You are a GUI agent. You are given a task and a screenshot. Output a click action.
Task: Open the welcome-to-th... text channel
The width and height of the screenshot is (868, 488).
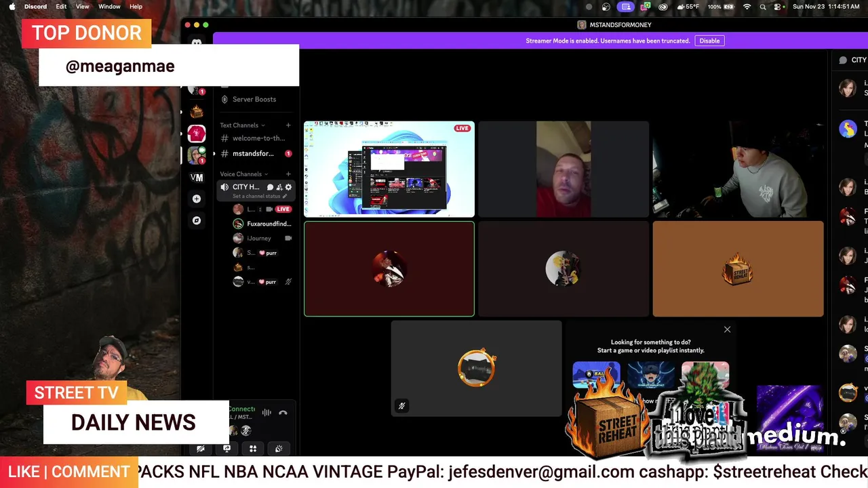[x=256, y=138]
